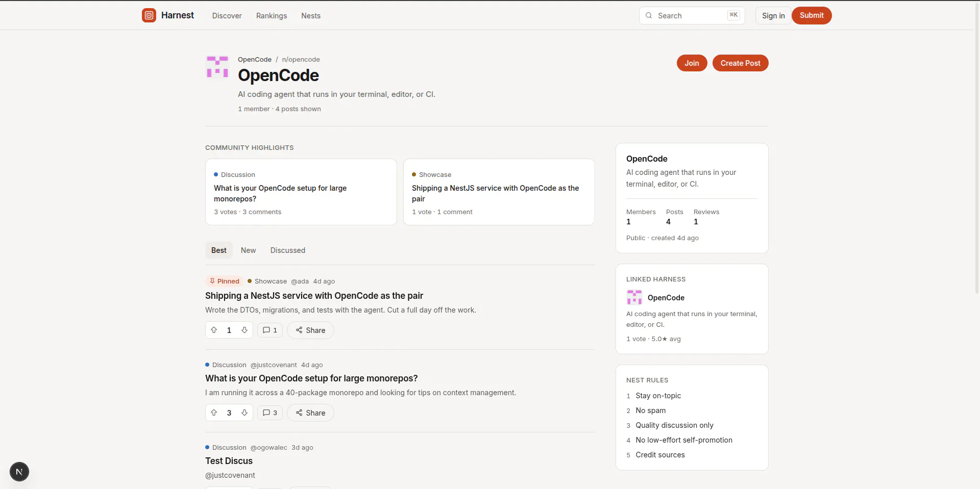Select the Best sort tab

[x=219, y=250]
